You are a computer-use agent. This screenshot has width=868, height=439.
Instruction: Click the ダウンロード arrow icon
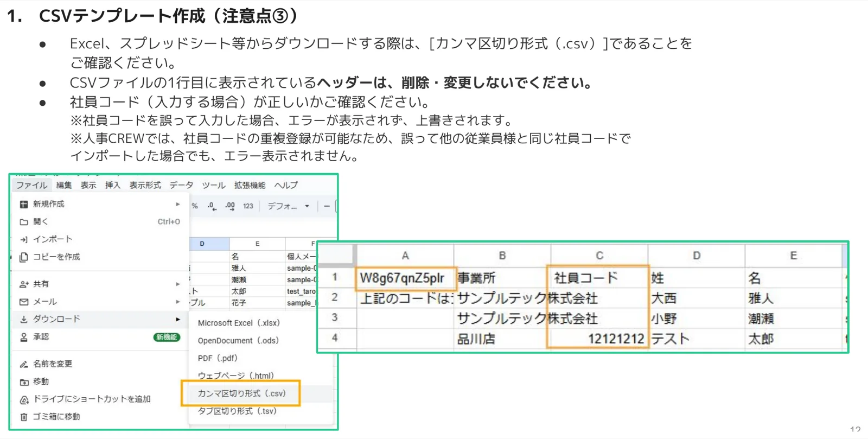click(x=24, y=319)
